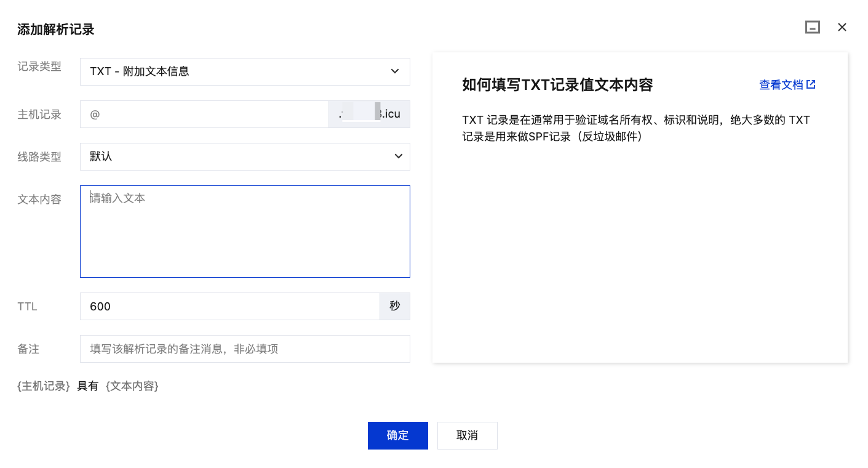Click the TXT record description paragraph

(x=635, y=128)
